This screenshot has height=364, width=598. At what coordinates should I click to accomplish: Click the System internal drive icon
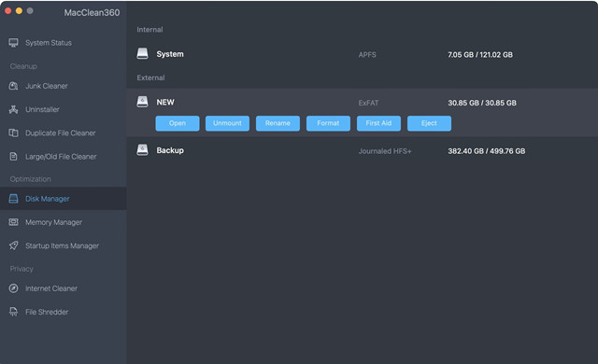click(142, 54)
